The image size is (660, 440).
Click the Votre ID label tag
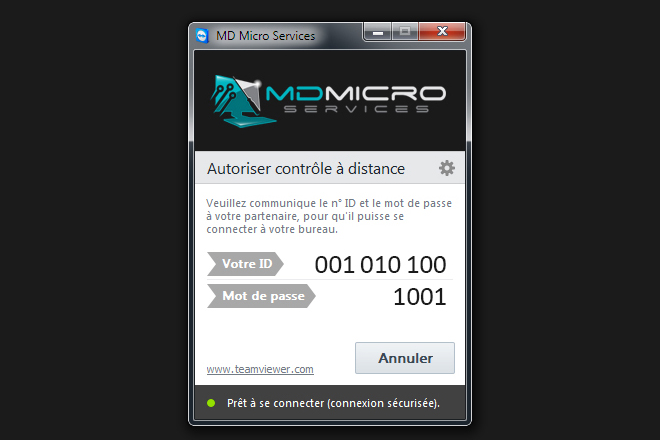point(245,264)
